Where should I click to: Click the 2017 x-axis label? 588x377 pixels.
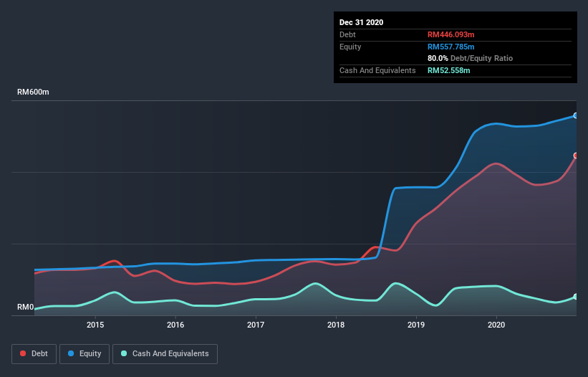pyautogui.click(x=256, y=325)
